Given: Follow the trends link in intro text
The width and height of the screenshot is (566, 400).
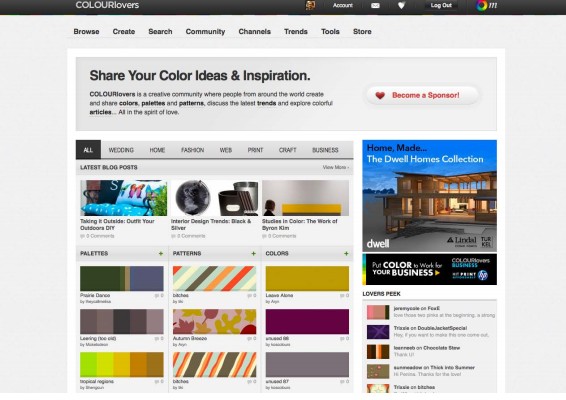Looking at the screenshot, I should tap(266, 103).
